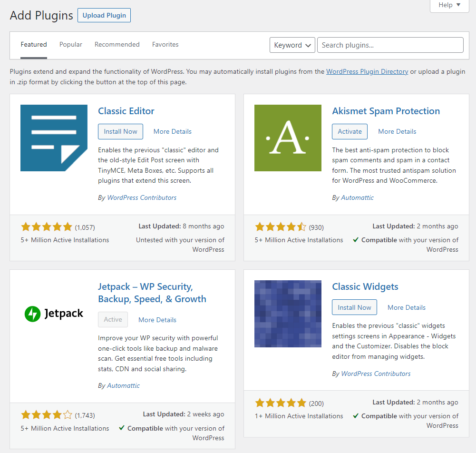Click the green compatible checkmark on Classic Widgets card

point(356,415)
